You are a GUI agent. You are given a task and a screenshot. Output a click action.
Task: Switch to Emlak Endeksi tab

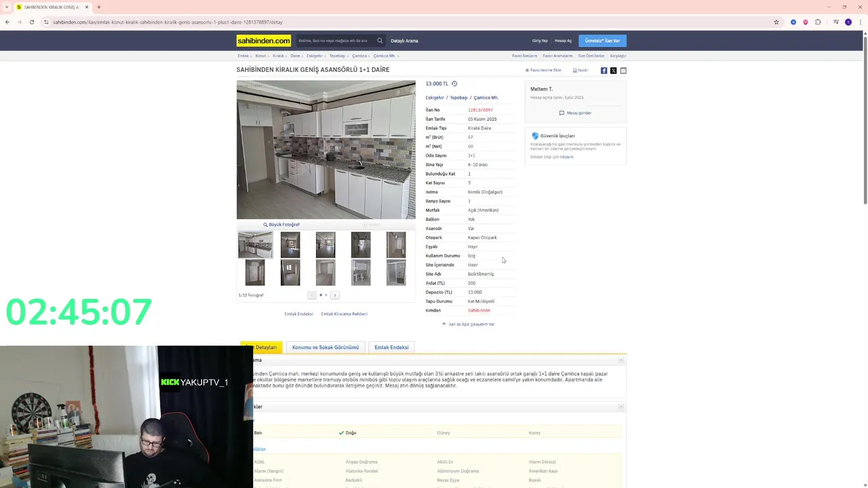pyautogui.click(x=391, y=347)
